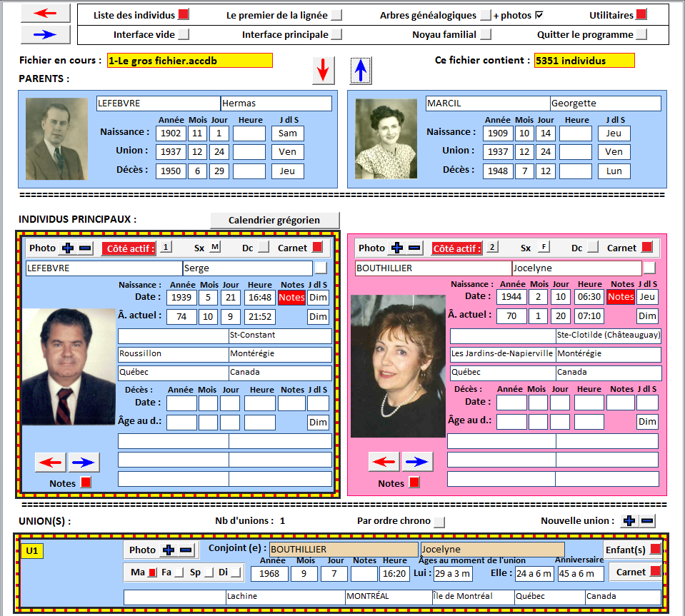The image size is (685, 616).
Task: Toggle Dc checkbox for Serge Lefebvre
Action: point(264,247)
